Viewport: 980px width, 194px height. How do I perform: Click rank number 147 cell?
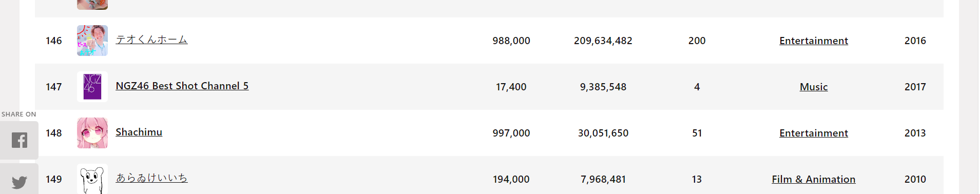tap(54, 87)
